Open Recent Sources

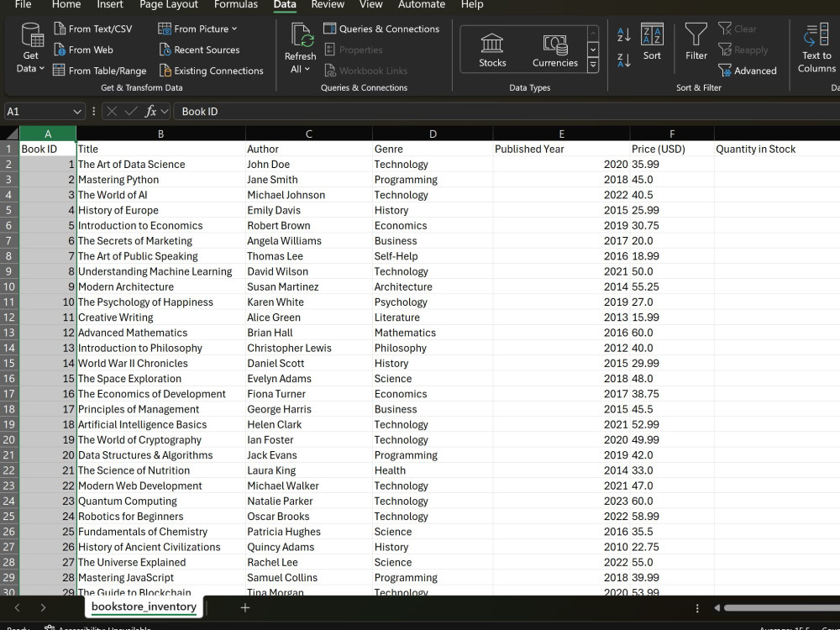(x=199, y=50)
